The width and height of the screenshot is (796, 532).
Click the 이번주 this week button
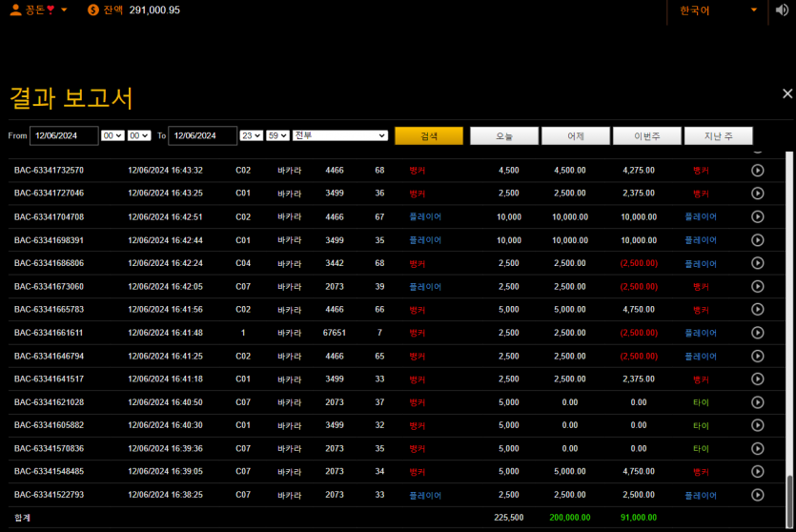(x=647, y=136)
